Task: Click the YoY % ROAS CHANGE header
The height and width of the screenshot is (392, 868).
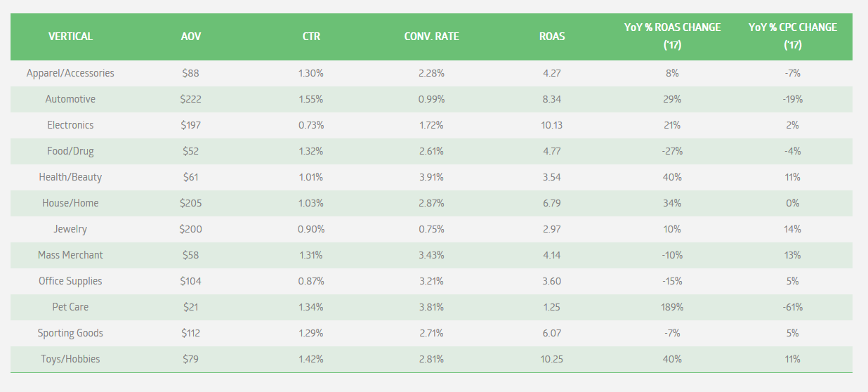Action: click(x=672, y=36)
